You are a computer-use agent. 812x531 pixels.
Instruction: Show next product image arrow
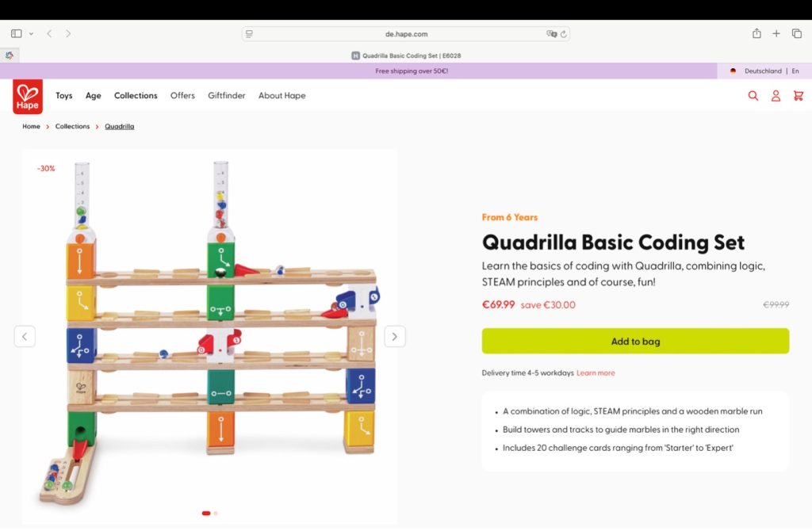coord(395,336)
